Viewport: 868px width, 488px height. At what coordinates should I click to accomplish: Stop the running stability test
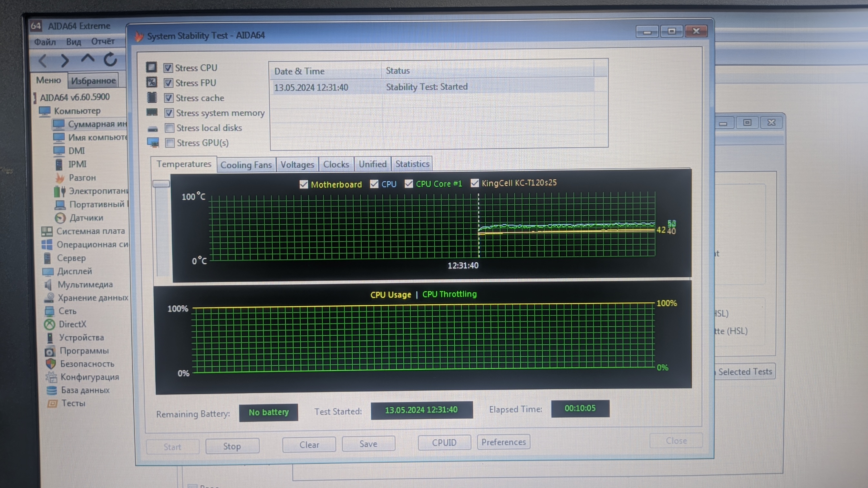(232, 446)
